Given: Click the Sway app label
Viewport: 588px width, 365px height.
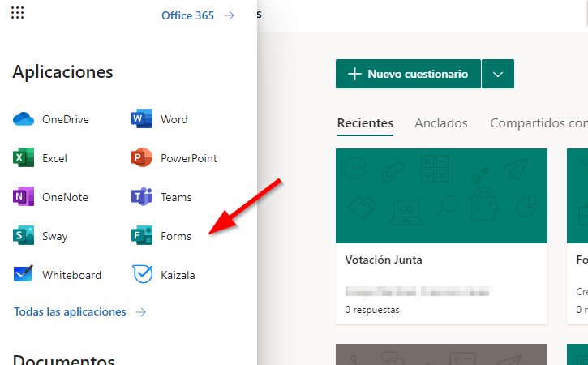Looking at the screenshot, I should pos(55,236).
